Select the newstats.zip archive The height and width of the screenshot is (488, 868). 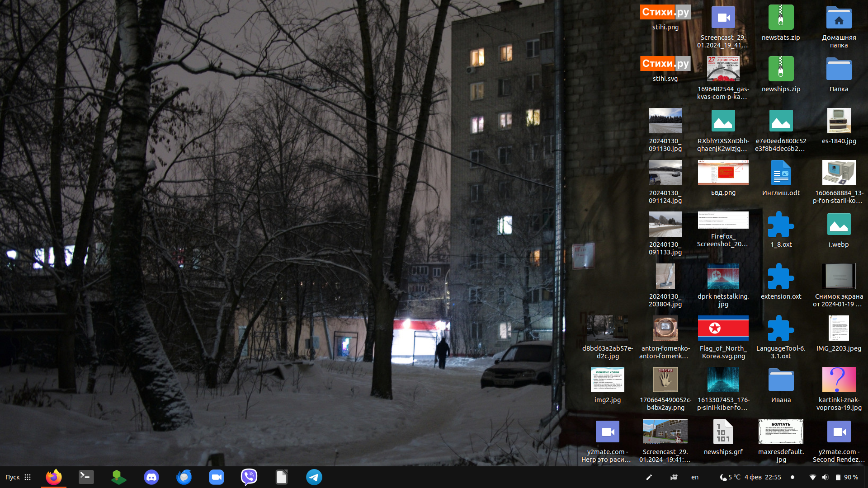[x=781, y=18]
